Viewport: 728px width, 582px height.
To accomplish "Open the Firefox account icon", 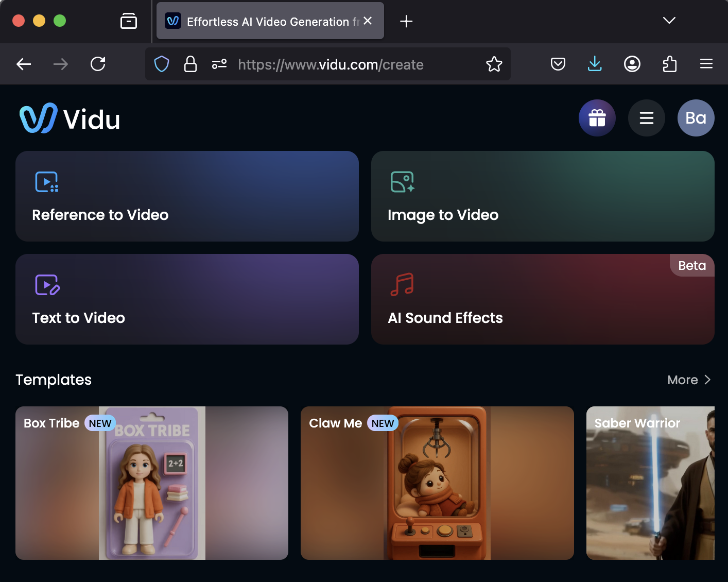I will (x=632, y=64).
